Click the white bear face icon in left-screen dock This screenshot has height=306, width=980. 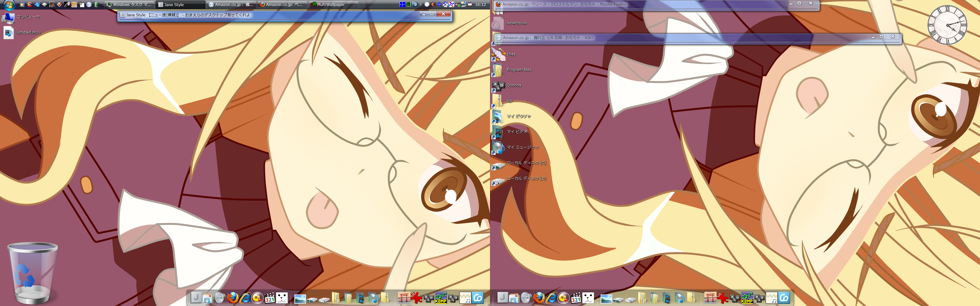point(282,298)
